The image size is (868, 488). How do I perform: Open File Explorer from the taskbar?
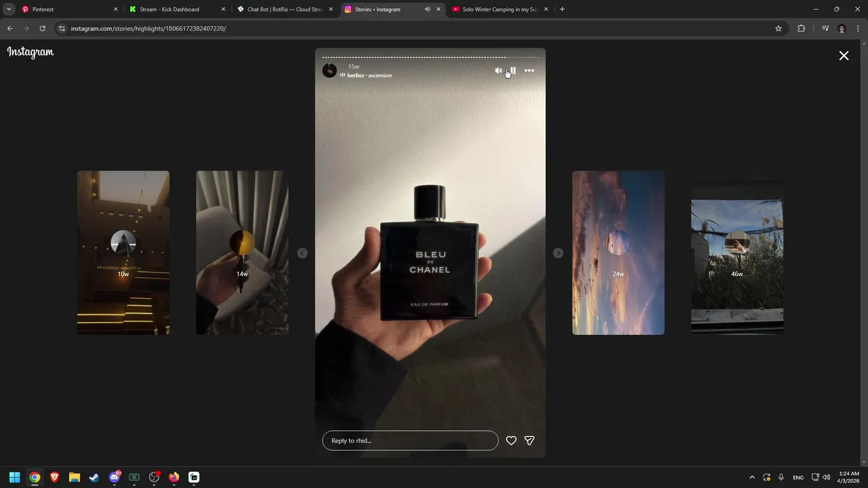coord(75,477)
